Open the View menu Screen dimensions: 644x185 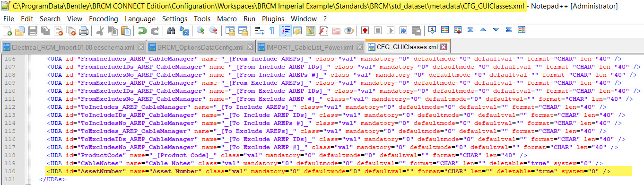(75, 19)
